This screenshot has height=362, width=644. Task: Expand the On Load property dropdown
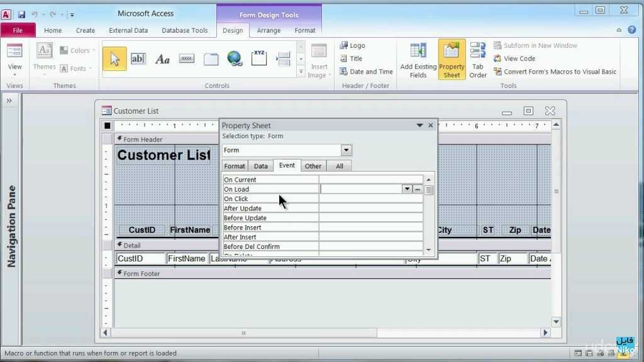(x=407, y=189)
